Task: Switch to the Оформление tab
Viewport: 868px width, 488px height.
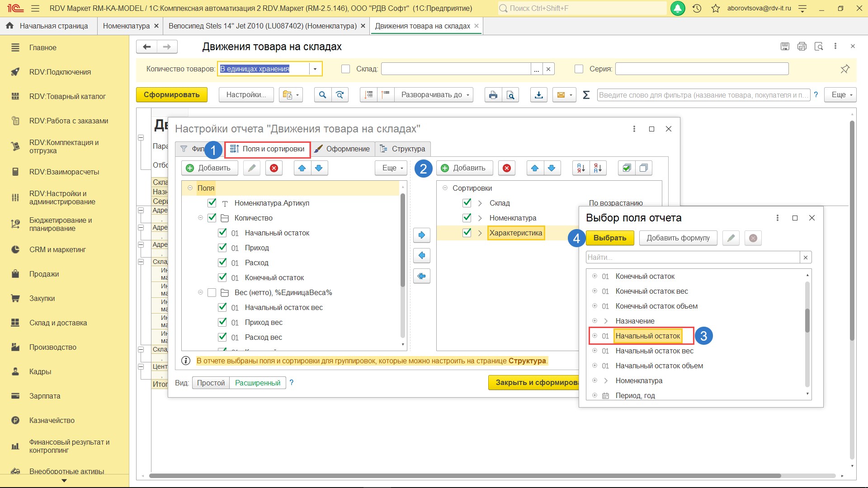Action: (x=342, y=149)
